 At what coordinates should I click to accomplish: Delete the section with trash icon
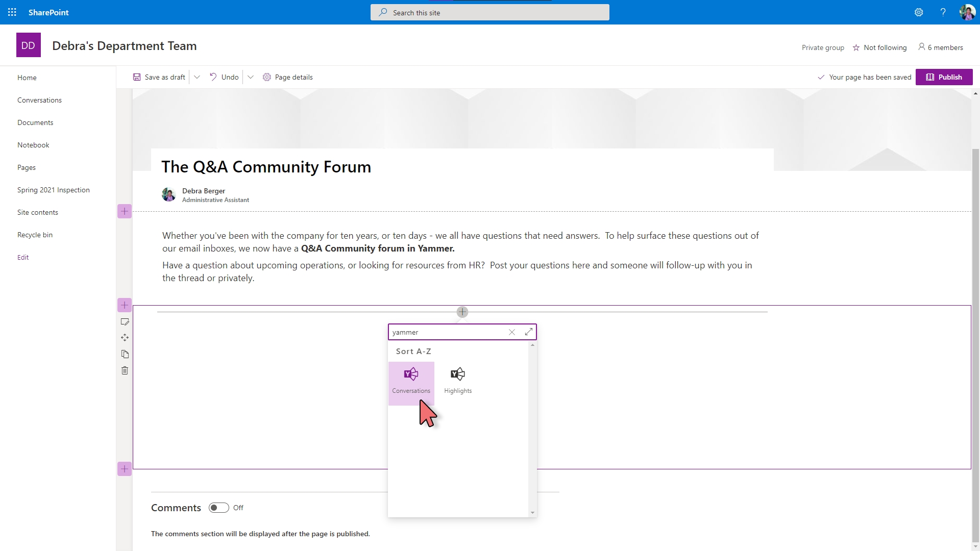pos(125,370)
